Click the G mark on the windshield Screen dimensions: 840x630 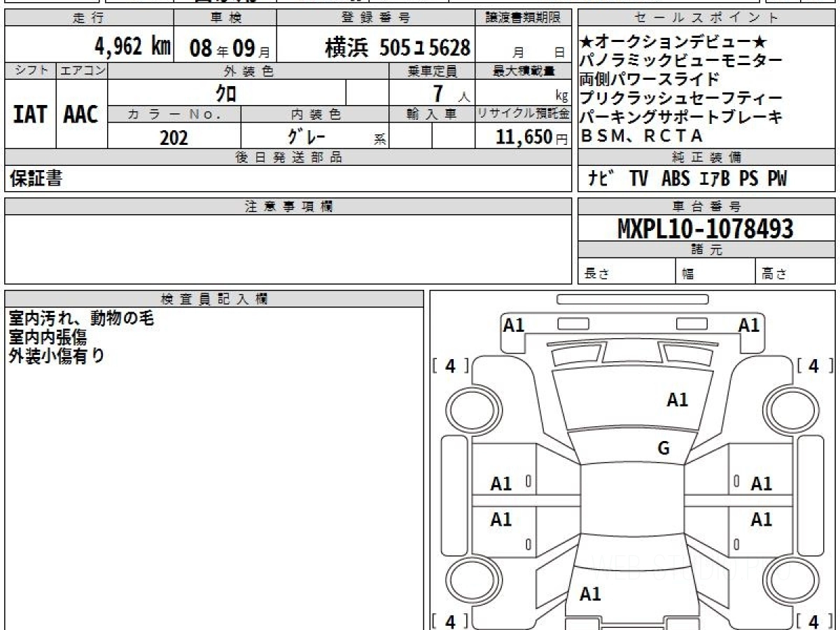point(664,449)
